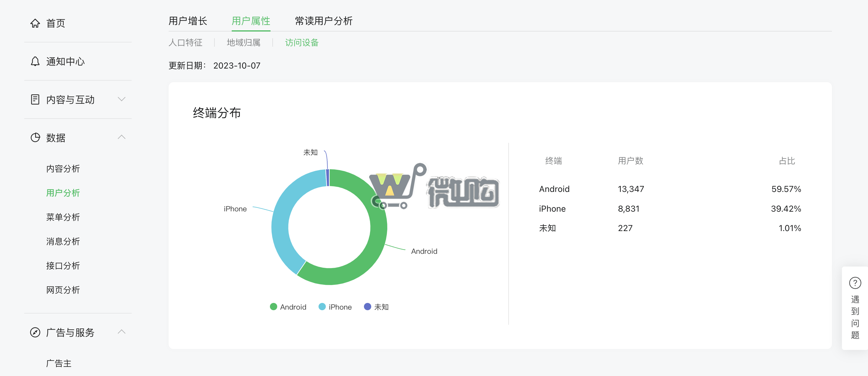The width and height of the screenshot is (868, 376).
Task: Click the 内容与互动 document icon
Action: [36, 99]
